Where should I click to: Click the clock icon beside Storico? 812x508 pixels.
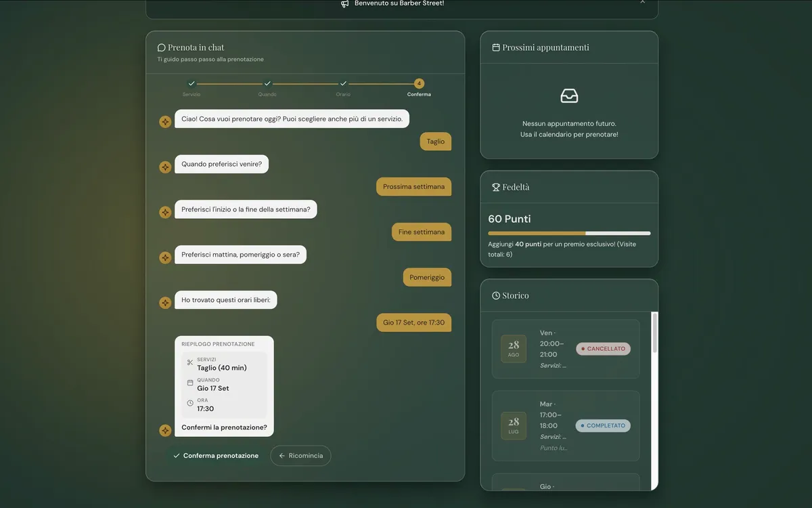496,295
